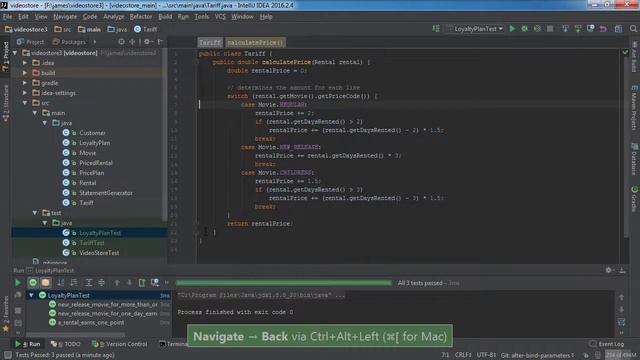The width and height of the screenshot is (640, 360).
Task: Open Project panel settings gear
Action: click(x=147, y=42)
